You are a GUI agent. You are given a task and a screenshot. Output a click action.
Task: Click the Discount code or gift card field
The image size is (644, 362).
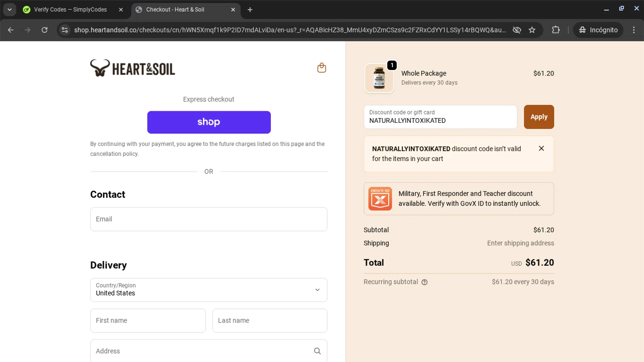pyautogui.click(x=440, y=117)
